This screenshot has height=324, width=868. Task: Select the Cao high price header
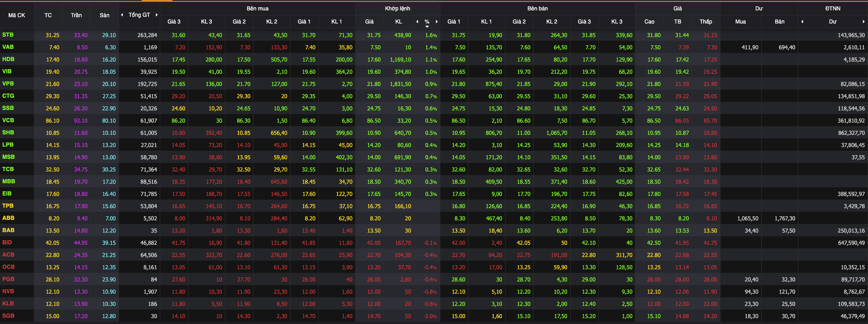[649, 22]
